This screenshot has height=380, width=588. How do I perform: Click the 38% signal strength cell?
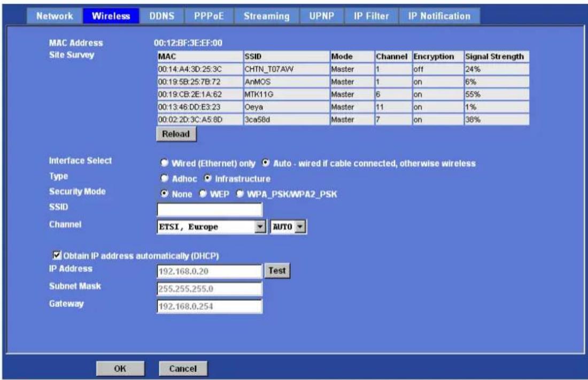tap(497, 119)
